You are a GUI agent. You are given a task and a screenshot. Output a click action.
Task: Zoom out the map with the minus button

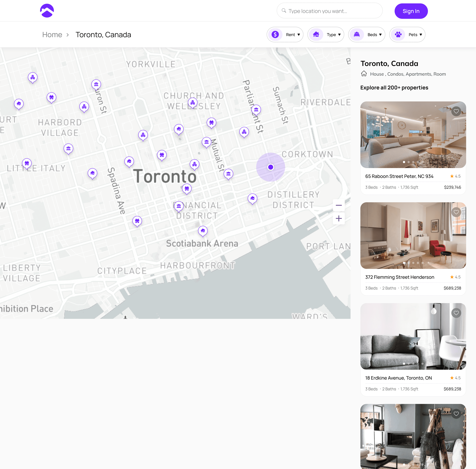(339, 205)
